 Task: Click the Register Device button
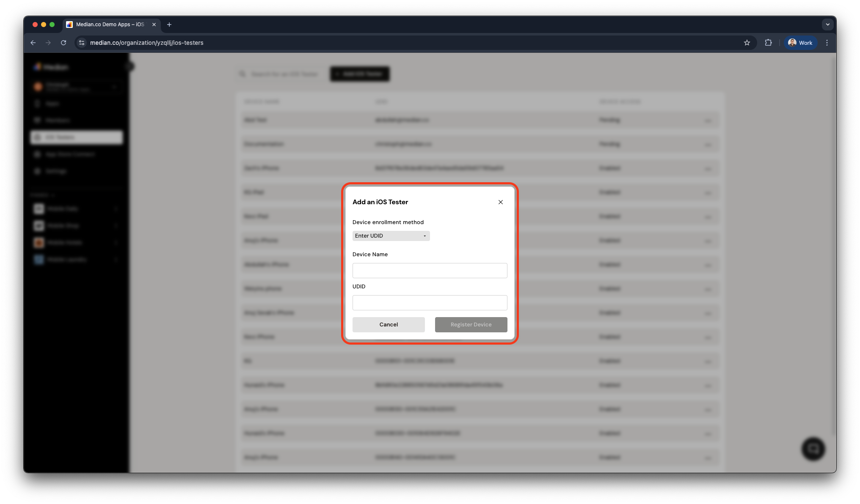tap(471, 324)
